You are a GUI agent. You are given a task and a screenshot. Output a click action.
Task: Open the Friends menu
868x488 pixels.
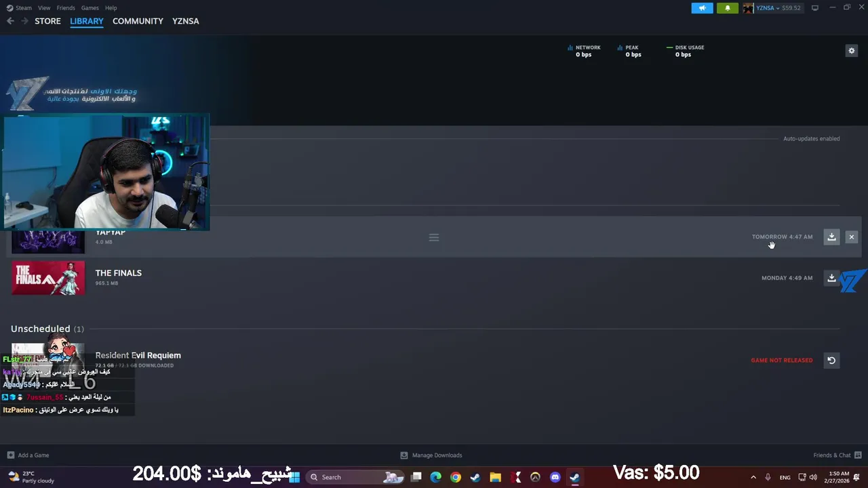[66, 8]
